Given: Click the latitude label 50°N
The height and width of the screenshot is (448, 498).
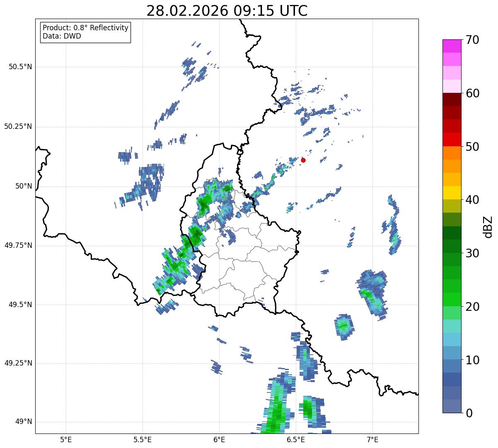Looking at the screenshot, I should 23,186.
